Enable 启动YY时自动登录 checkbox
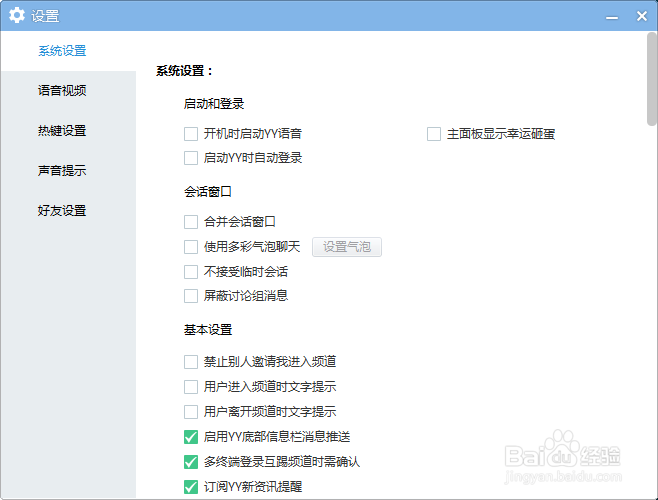This screenshot has height=500, width=658. click(191, 158)
